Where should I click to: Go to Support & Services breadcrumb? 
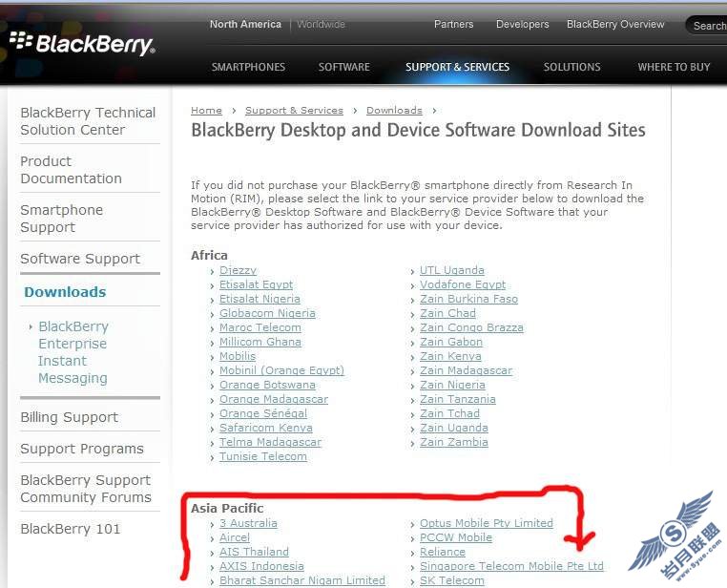(294, 111)
